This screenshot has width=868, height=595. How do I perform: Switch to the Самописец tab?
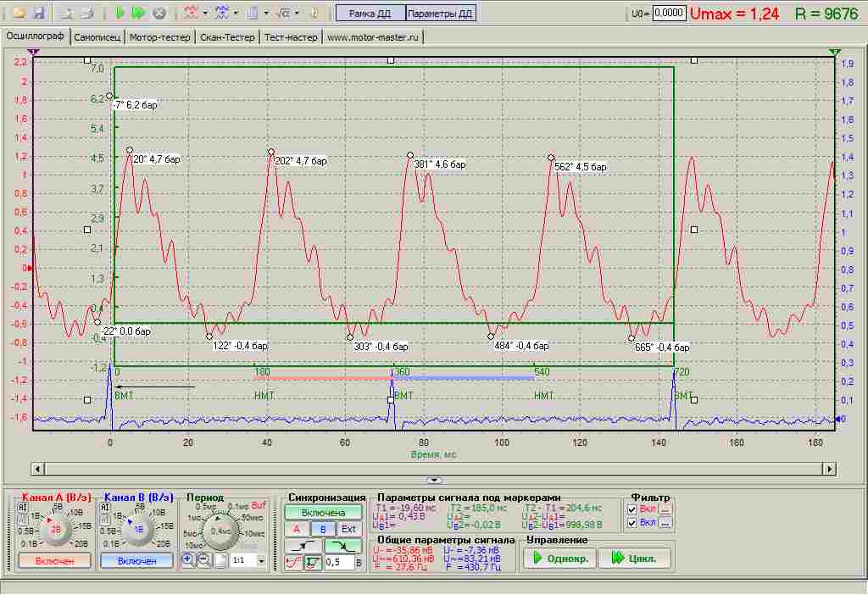pos(97,37)
